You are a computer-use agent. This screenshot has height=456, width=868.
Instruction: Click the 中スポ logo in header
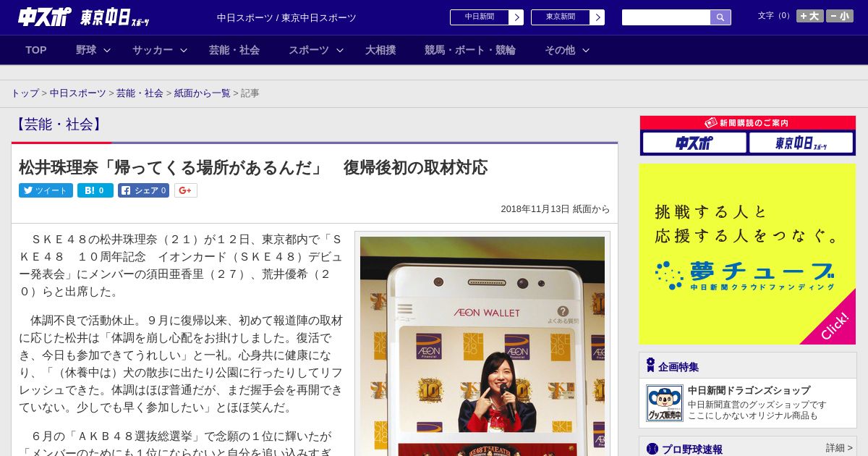point(45,17)
